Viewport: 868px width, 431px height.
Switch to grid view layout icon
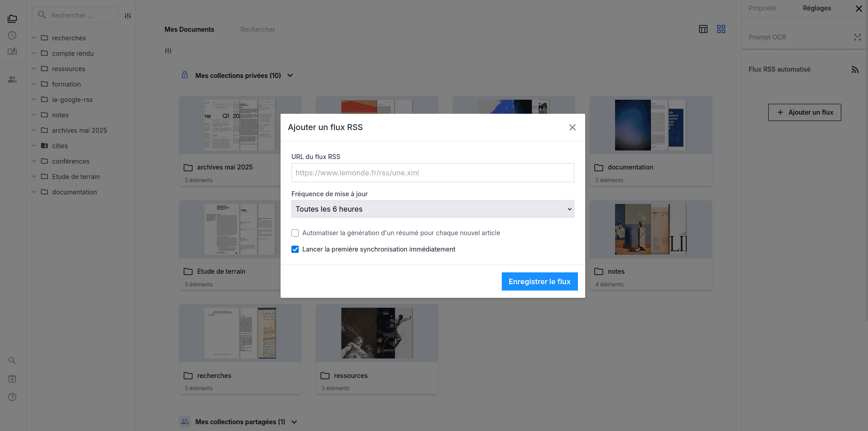point(721,29)
